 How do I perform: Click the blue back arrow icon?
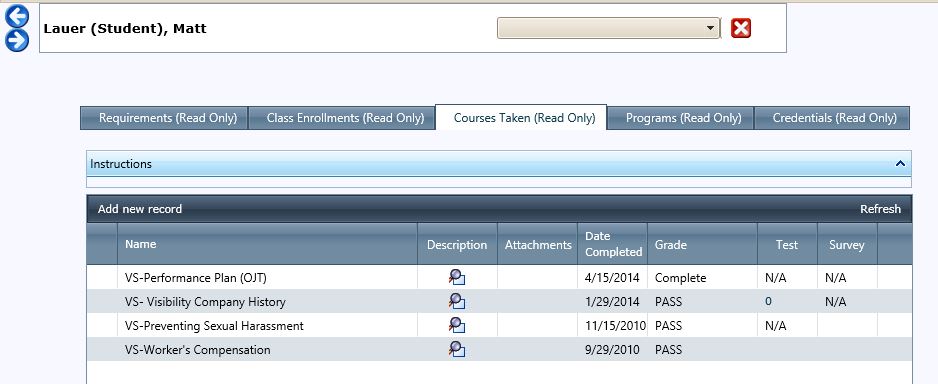pyautogui.click(x=17, y=16)
